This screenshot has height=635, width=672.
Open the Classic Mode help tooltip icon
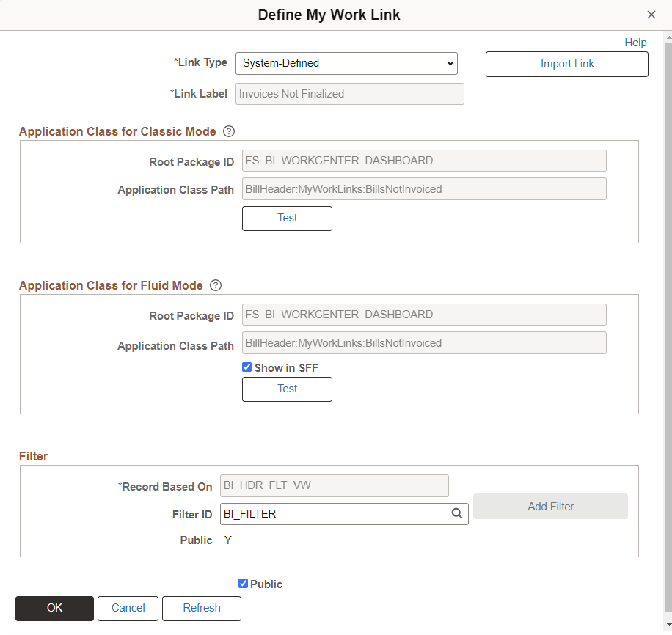pos(228,131)
